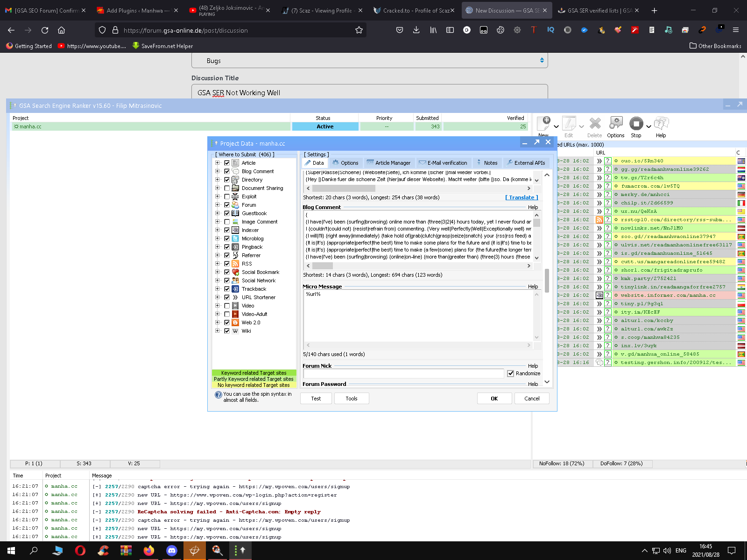Expand the Pingback tree node
Image resolution: width=747 pixels, height=560 pixels.
click(x=217, y=247)
